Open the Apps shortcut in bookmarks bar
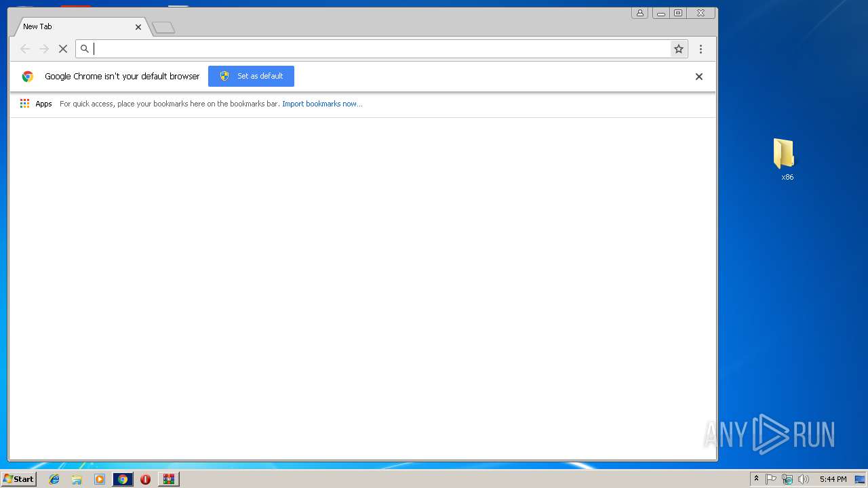868x488 pixels. (36, 104)
